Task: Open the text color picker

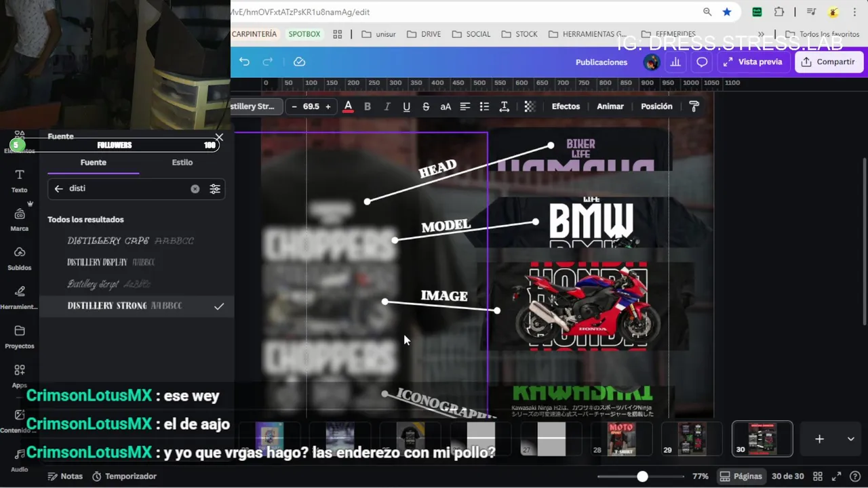Action: pos(348,106)
